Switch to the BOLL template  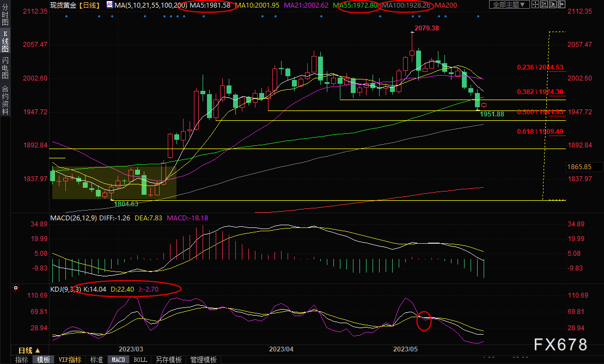point(140,360)
